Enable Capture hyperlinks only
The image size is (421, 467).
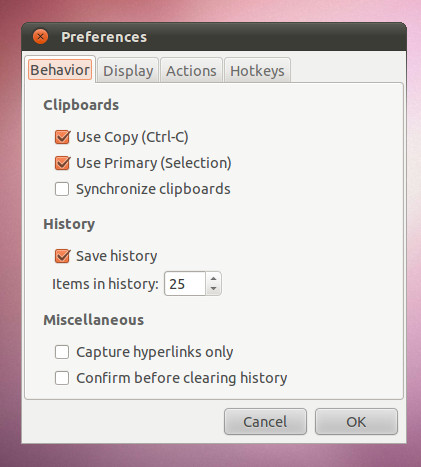click(x=62, y=352)
